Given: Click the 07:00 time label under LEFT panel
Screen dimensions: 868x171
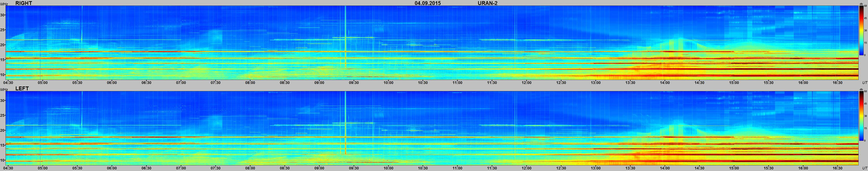Looking at the screenshot, I should coord(181,168).
